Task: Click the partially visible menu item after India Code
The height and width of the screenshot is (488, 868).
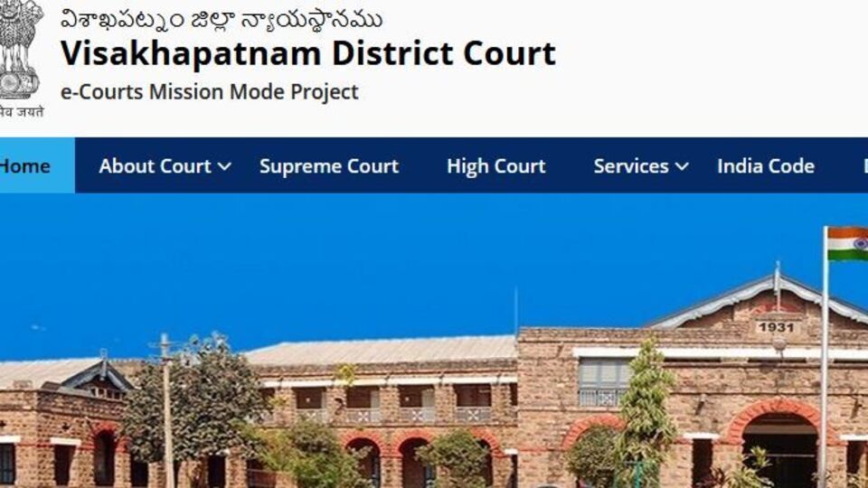Action: click(864, 166)
